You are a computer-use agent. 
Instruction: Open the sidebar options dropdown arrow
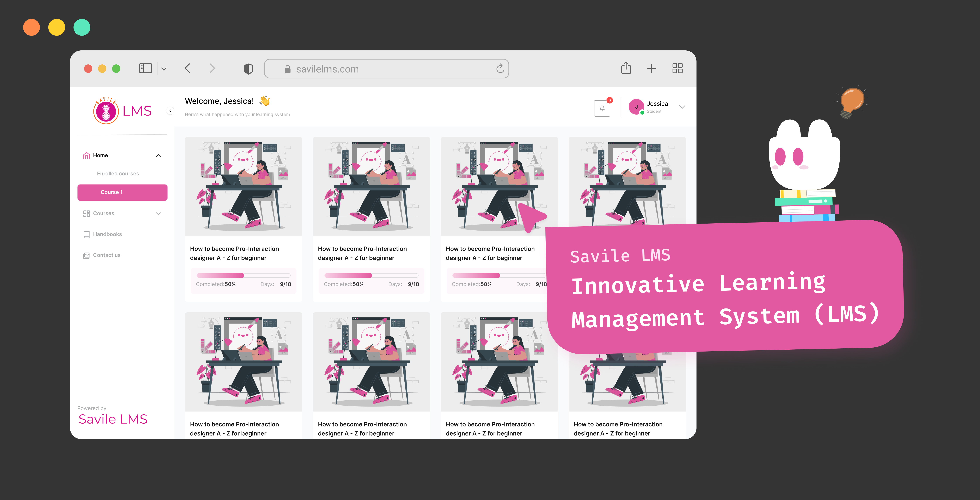tap(164, 69)
